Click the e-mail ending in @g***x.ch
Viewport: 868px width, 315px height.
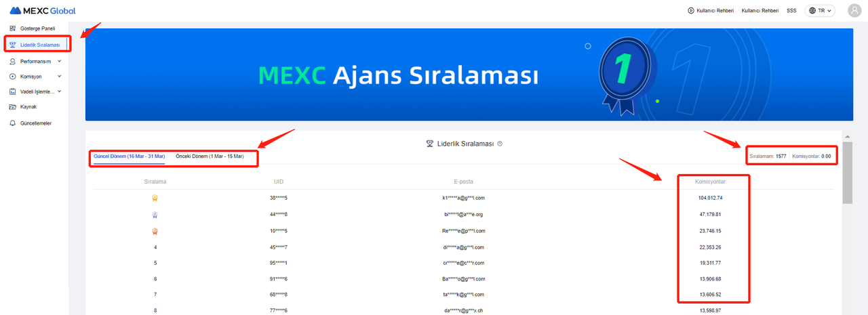(463, 311)
